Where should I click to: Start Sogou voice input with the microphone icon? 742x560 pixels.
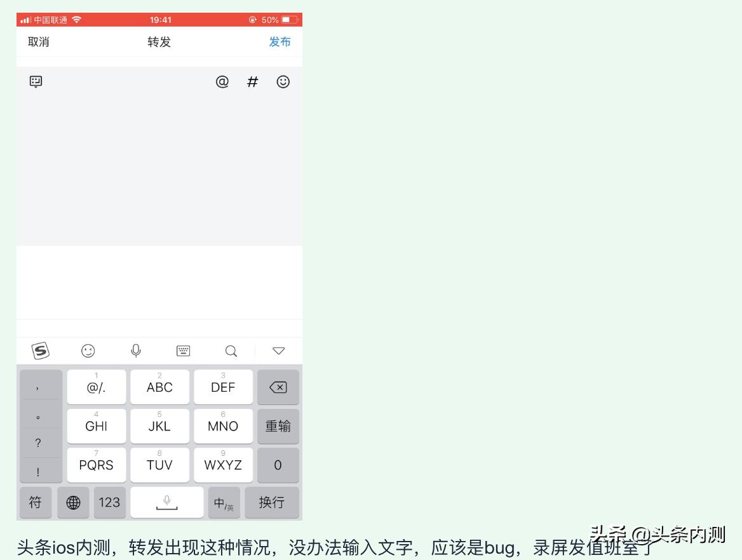tap(135, 350)
